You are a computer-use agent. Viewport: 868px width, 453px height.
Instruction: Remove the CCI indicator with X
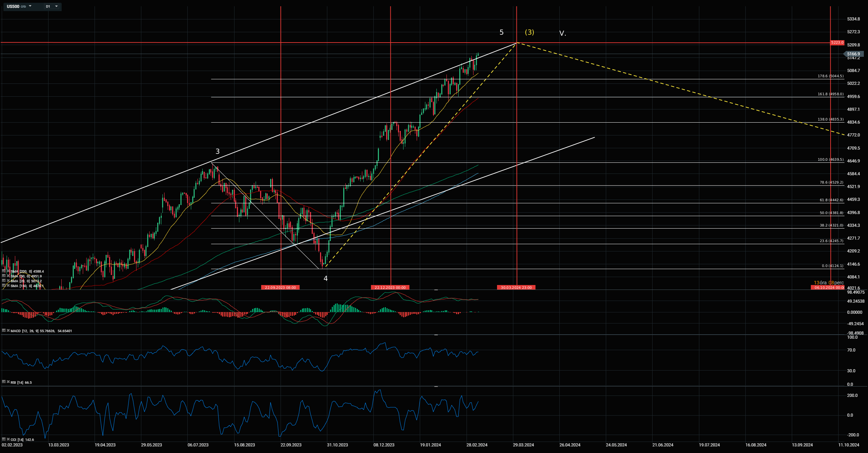[8, 439]
